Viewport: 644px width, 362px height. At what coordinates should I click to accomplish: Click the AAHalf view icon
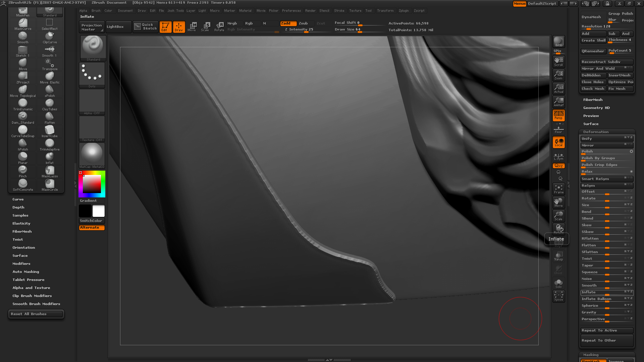click(558, 102)
